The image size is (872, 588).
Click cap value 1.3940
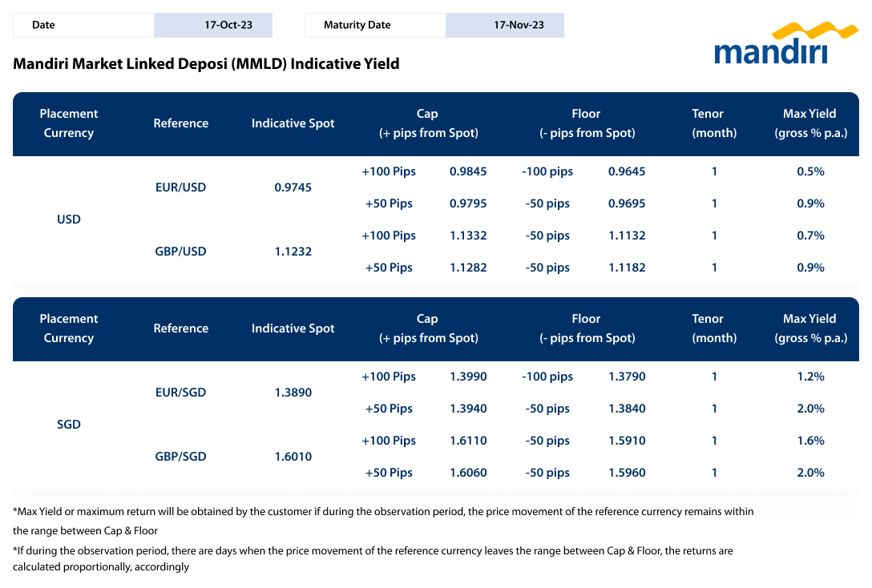click(x=468, y=409)
